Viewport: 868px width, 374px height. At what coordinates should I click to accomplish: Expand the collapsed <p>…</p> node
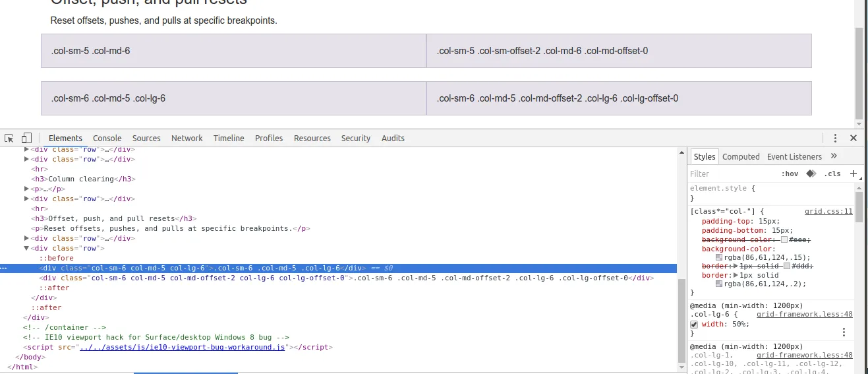pos(27,189)
